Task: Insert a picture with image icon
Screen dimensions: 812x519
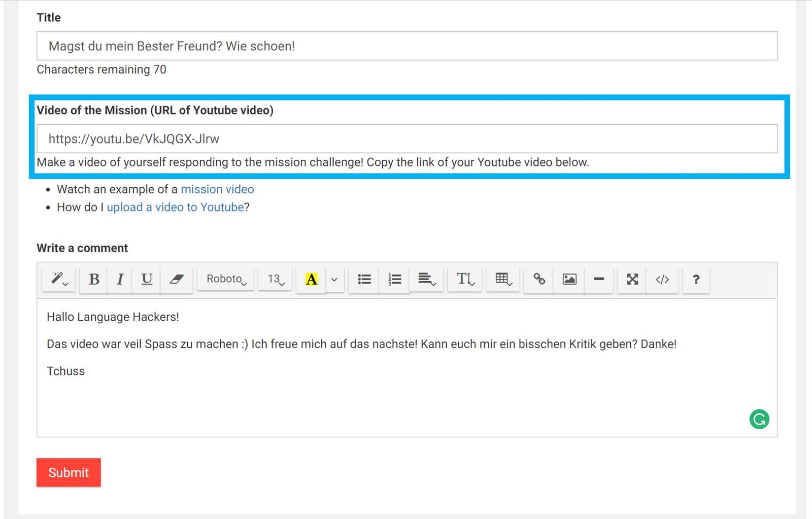Action: (569, 279)
